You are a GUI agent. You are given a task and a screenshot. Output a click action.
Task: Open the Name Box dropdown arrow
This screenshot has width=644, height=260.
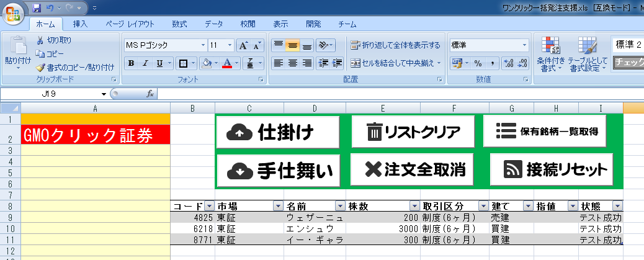[104, 94]
